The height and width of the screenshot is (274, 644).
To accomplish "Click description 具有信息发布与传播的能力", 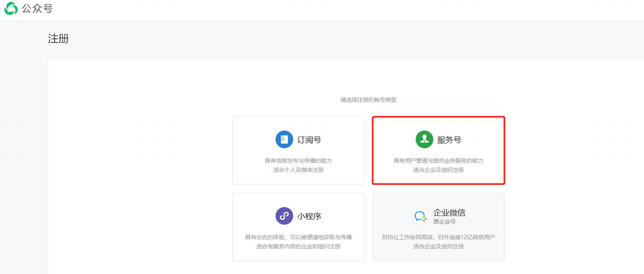I will (x=298, y=161).
